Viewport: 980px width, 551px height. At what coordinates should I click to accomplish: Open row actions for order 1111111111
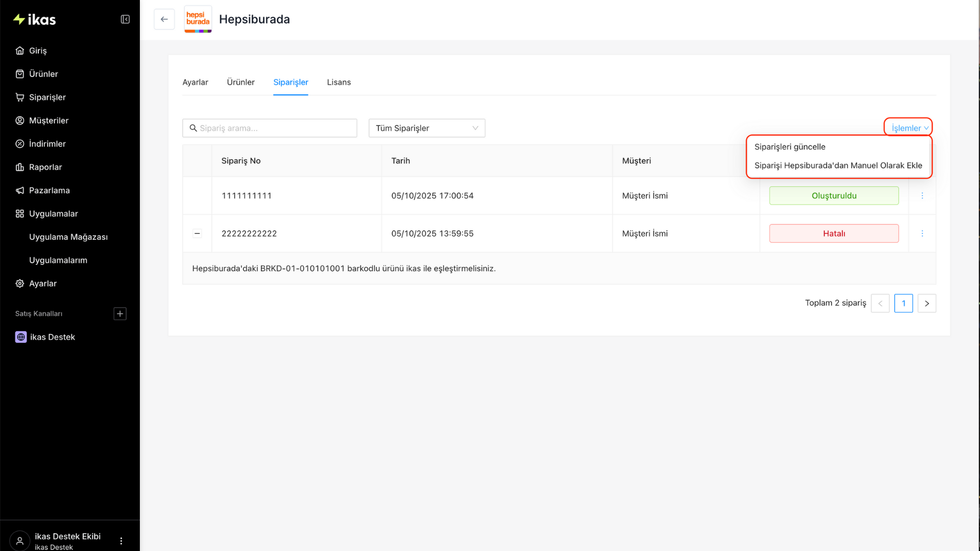(922, 196)
